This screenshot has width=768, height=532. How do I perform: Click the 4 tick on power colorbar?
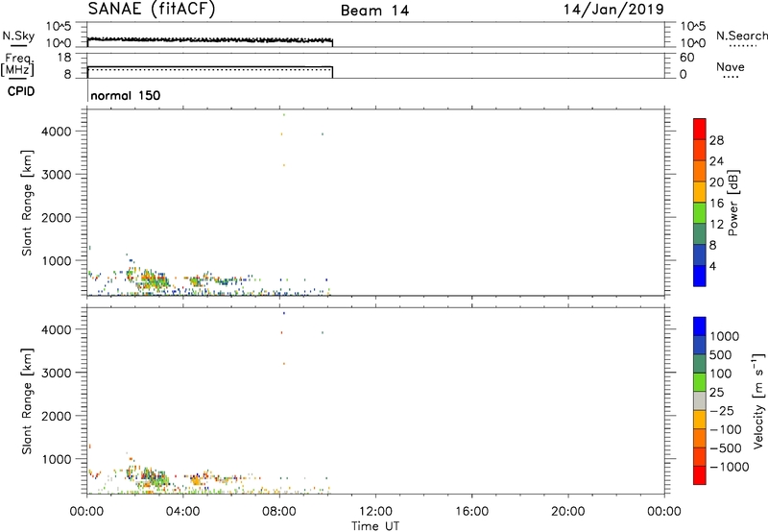click(x=712, y=266)
